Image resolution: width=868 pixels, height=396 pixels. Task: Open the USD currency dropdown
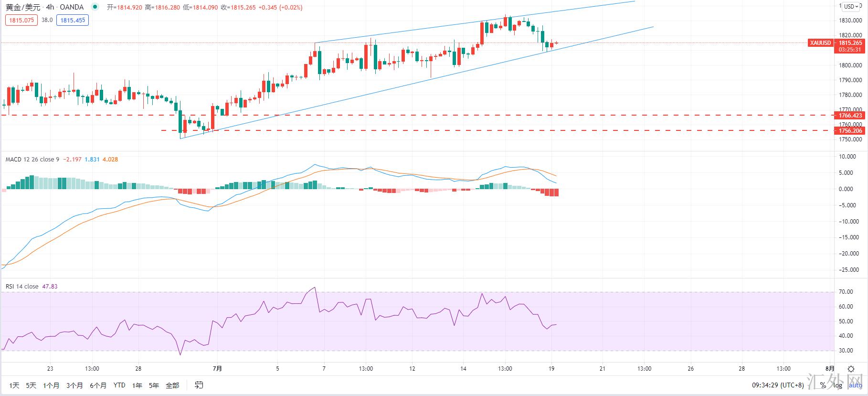(851, 7)
